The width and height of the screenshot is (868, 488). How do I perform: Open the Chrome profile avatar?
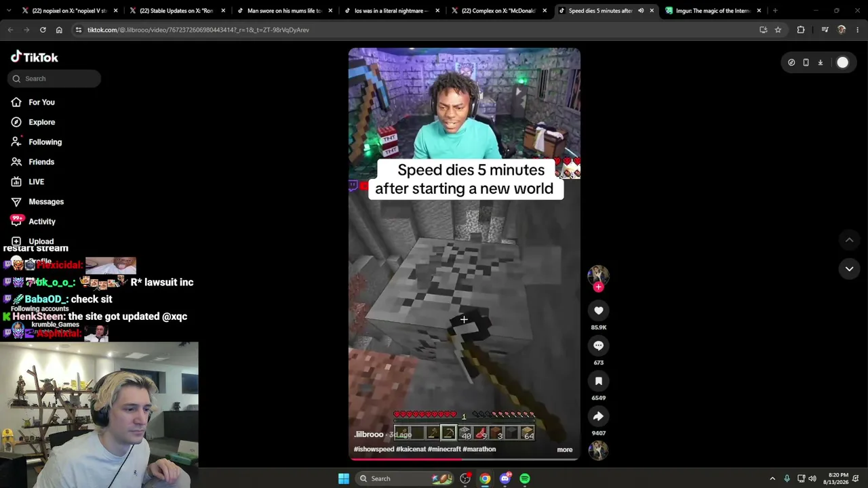tap(842, 30)
